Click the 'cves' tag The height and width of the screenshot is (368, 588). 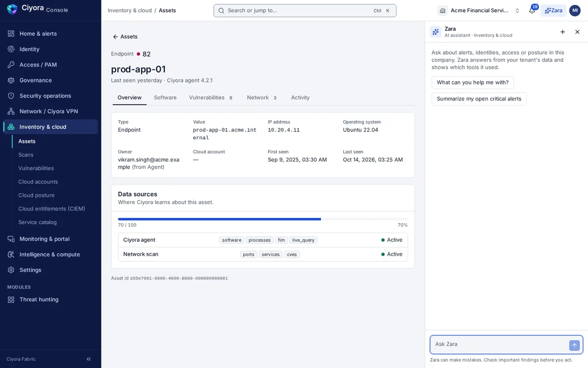coord(292,254)
